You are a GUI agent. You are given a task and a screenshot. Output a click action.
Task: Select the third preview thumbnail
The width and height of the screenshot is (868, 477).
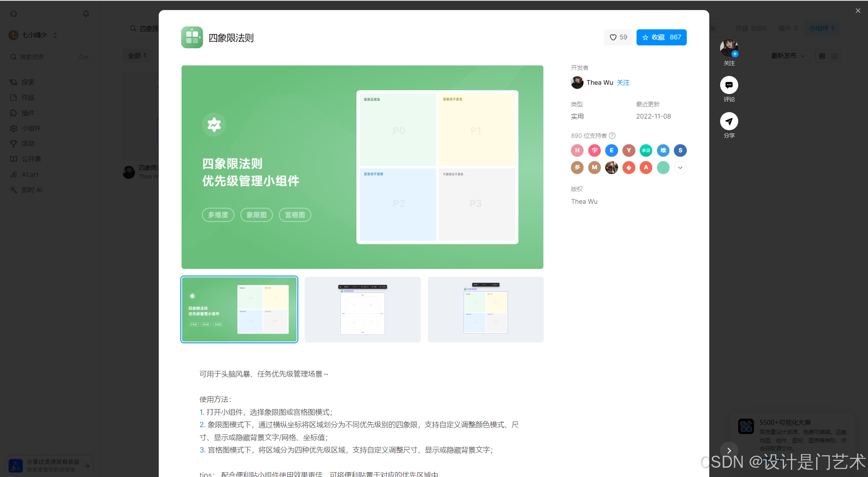pyautogui.click(x=485, y=309)
